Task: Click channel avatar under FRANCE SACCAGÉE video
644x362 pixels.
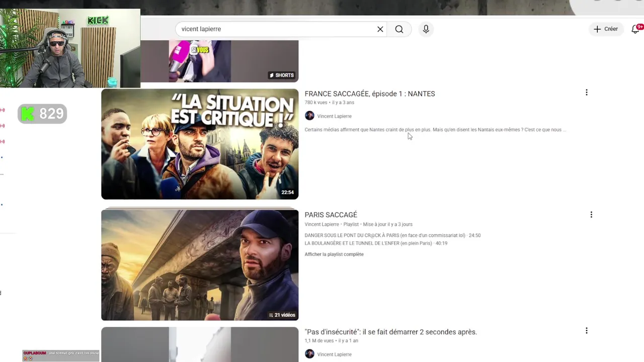Action: click(x=309, y=116)
